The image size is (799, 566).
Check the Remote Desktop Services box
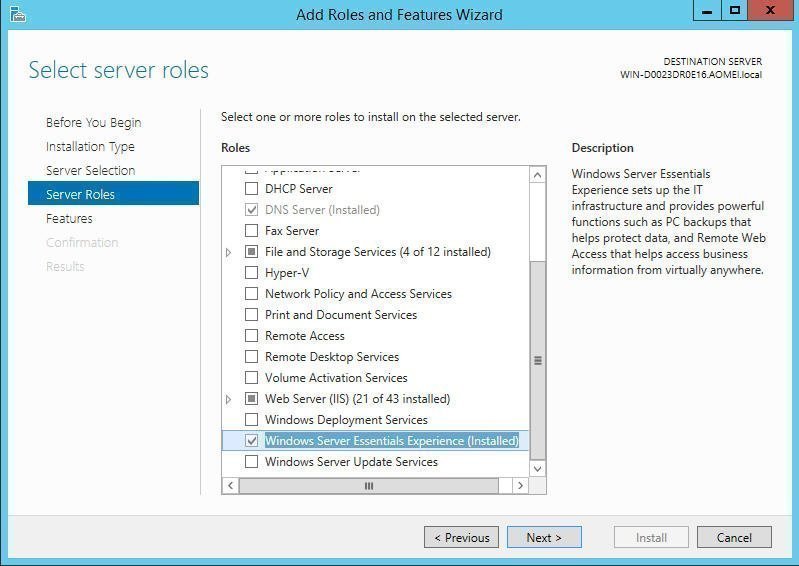tap(252, 357)
